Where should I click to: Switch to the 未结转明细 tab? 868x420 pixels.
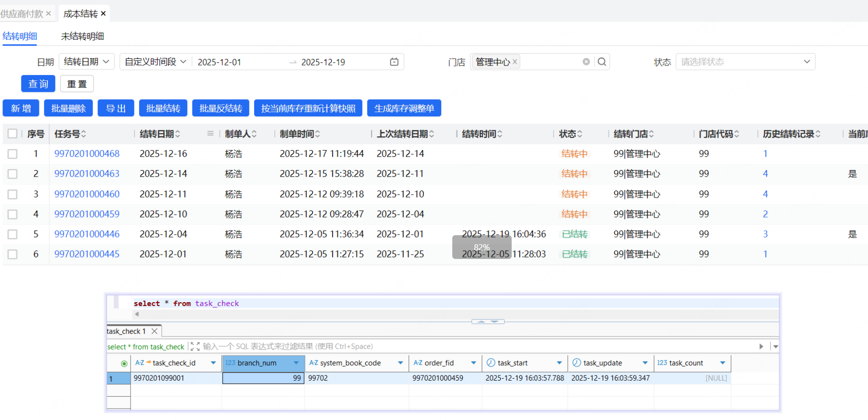[x=82, y=36]
